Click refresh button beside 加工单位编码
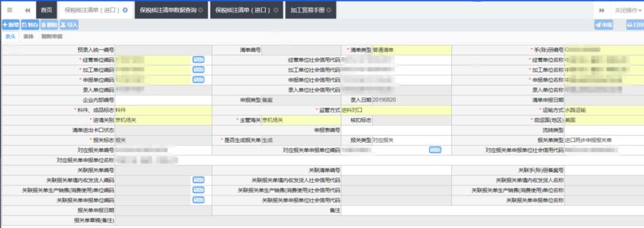The width and height of the screenshot is (644, 228). coord(199,70)
